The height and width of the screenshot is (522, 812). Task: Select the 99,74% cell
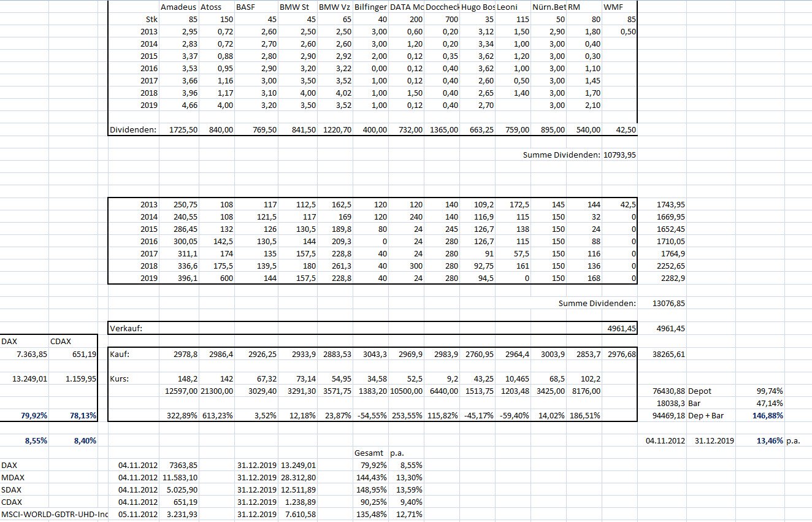click(769, 391)
